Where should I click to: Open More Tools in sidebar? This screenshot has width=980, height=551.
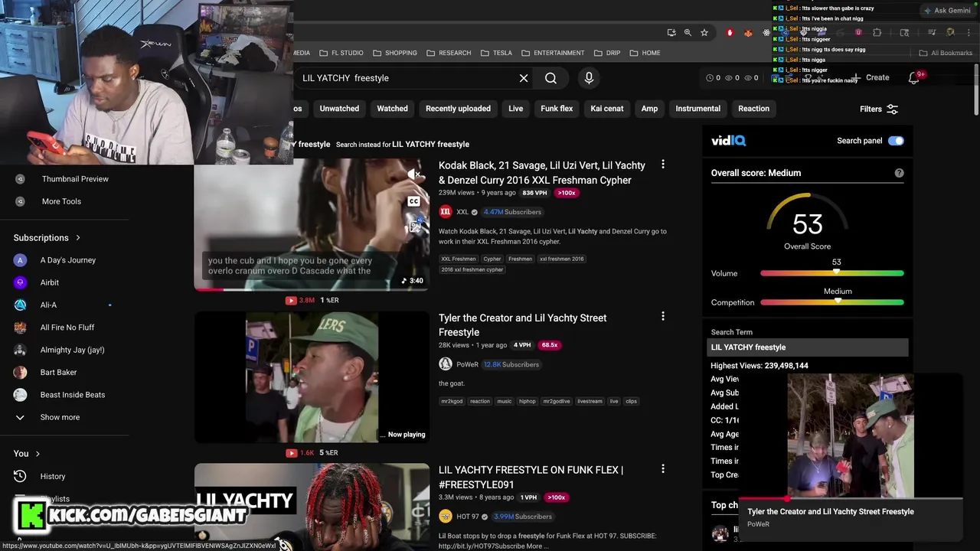(x=61, y=201)
